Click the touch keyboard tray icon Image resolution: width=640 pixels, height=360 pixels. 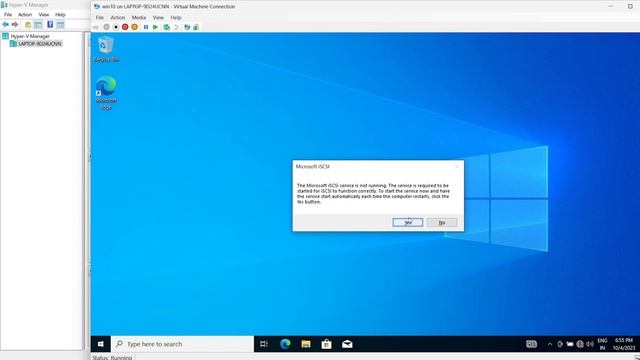tap(531, 344)
